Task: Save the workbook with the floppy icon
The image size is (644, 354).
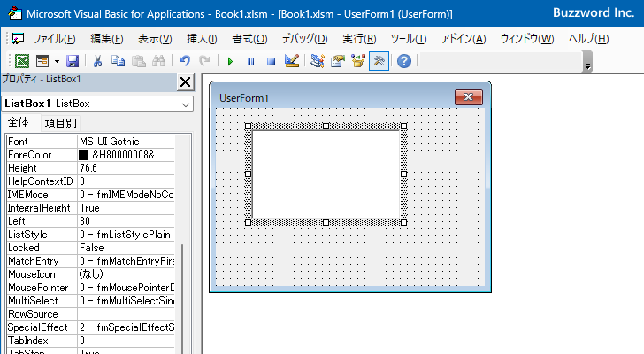Action: [73, 61]
